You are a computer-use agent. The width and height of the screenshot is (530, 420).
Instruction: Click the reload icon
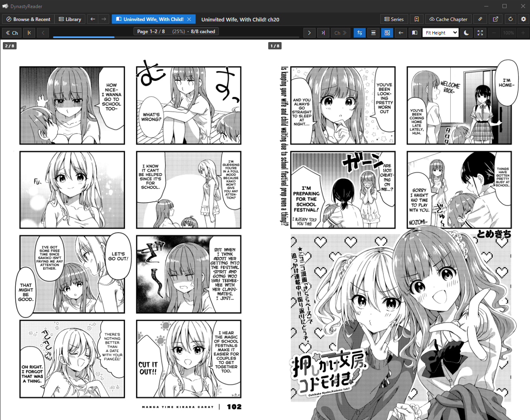(511, 19)
